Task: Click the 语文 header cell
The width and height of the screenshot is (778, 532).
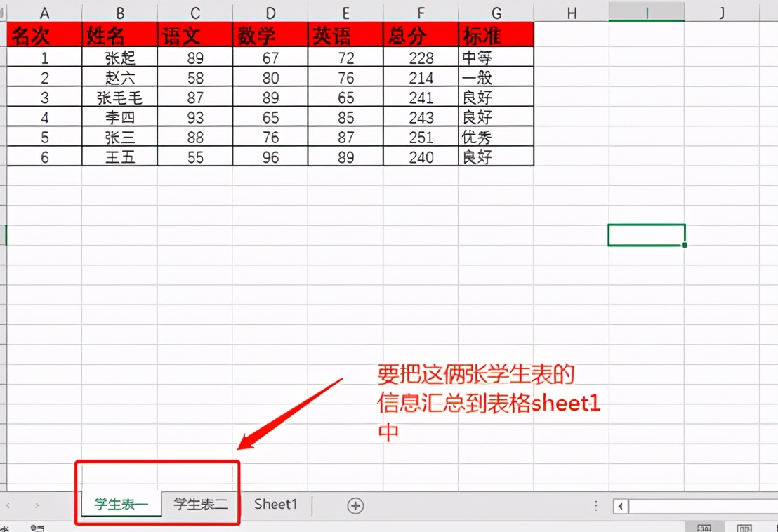Action: (195, 34)
